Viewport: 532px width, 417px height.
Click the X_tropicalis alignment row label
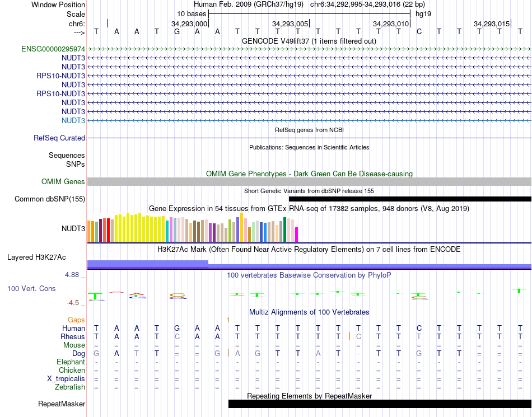66,379
